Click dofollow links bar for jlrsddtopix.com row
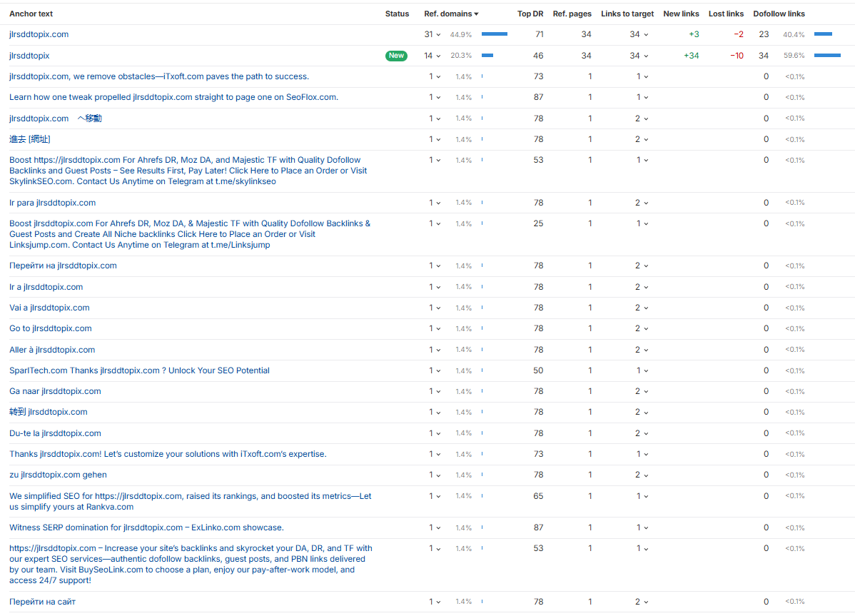855x616 pixels. coord(823,34)
